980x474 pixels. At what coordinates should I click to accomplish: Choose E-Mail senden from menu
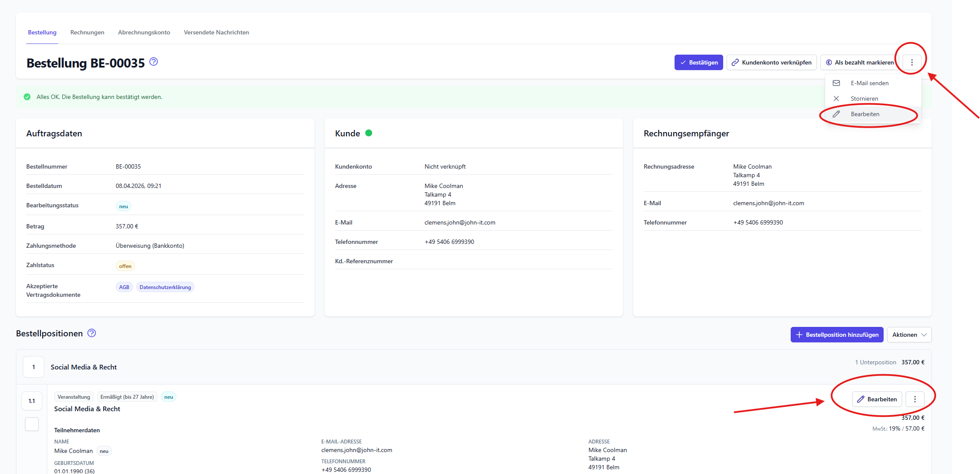click(873, 83)
